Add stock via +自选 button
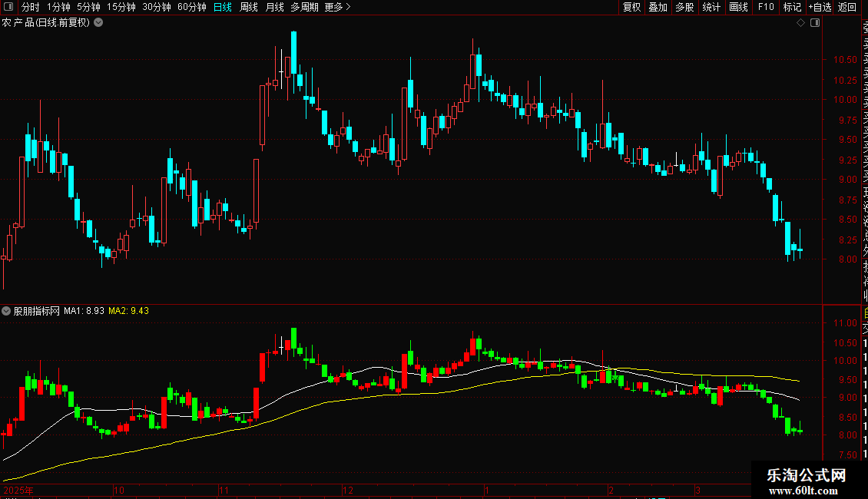Viewport: 868px width, 499px height. click(820, 7)
